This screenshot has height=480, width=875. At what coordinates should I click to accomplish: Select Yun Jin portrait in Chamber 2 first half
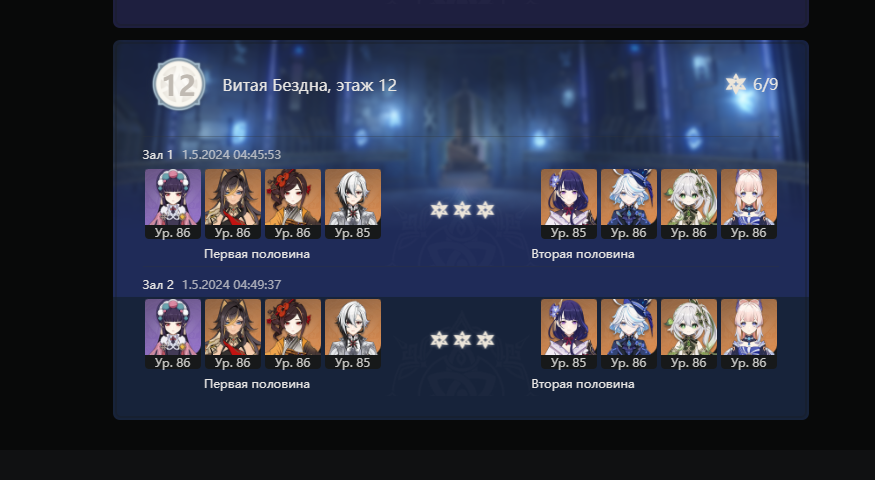tap(173, 334)
